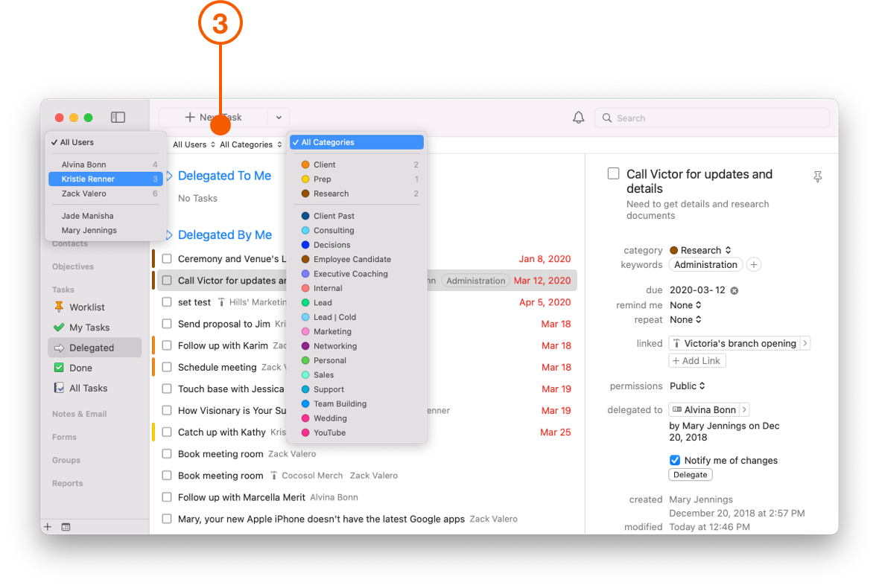Mark Book meeting room task complete
879x588 pixels.
pos(166,453)
